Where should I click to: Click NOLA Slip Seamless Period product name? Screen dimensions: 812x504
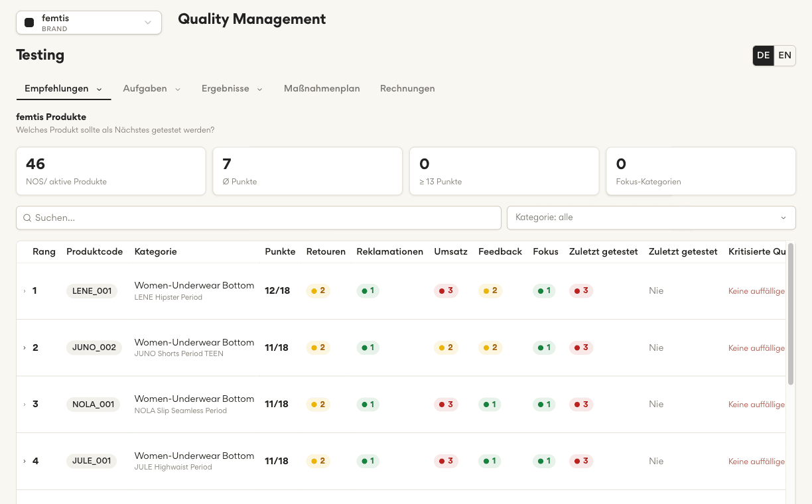181,411
